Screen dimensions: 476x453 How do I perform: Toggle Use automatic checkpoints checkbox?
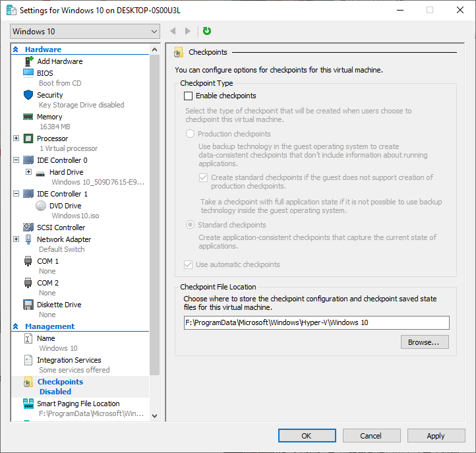(x=188, y=265)
